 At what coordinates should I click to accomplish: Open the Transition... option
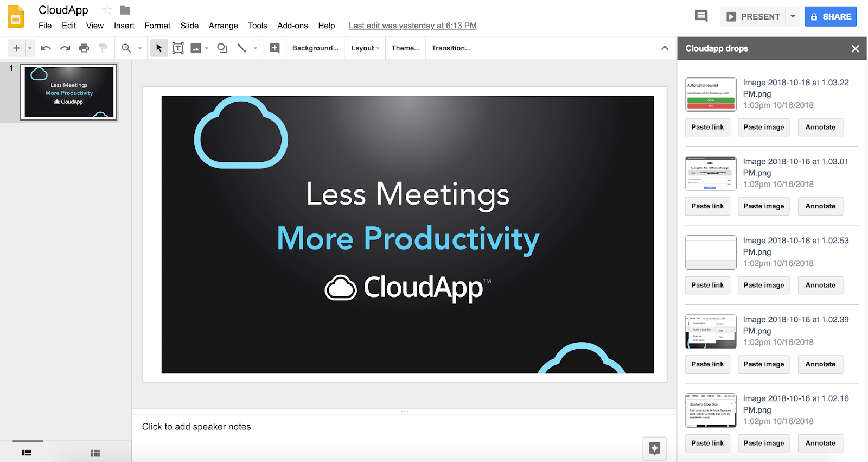click(451, 48)
